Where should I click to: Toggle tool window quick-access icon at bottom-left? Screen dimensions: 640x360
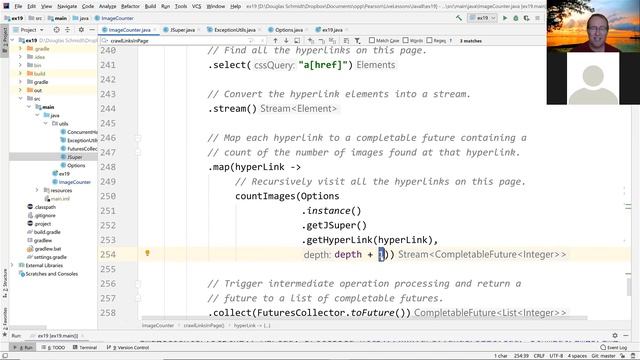5,356
